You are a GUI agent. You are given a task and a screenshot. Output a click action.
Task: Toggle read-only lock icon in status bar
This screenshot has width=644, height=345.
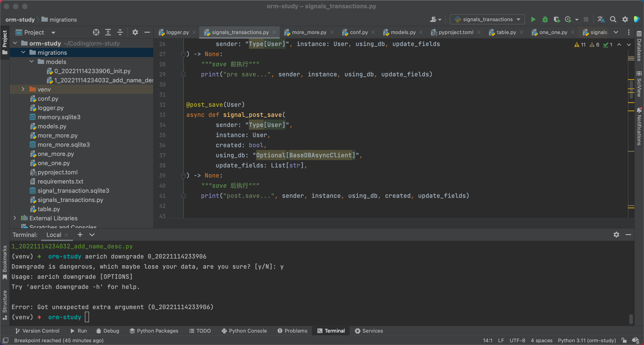pos(624,340)
